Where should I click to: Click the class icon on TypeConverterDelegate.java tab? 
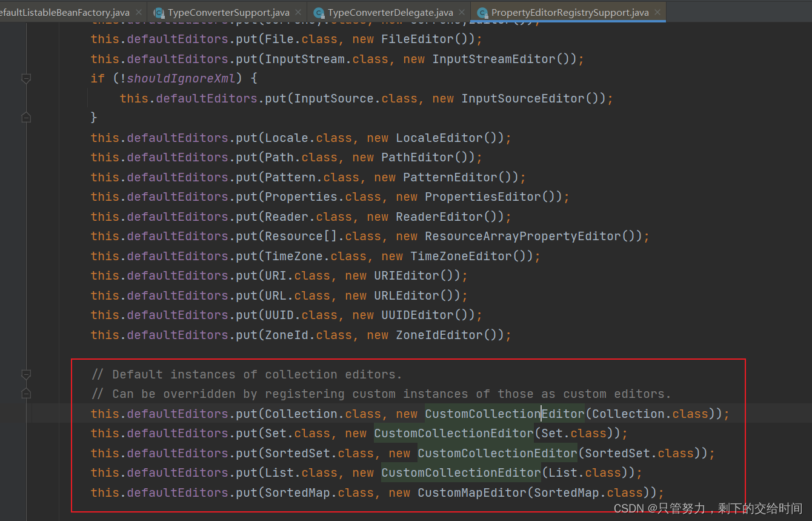(x=319, y=12)
